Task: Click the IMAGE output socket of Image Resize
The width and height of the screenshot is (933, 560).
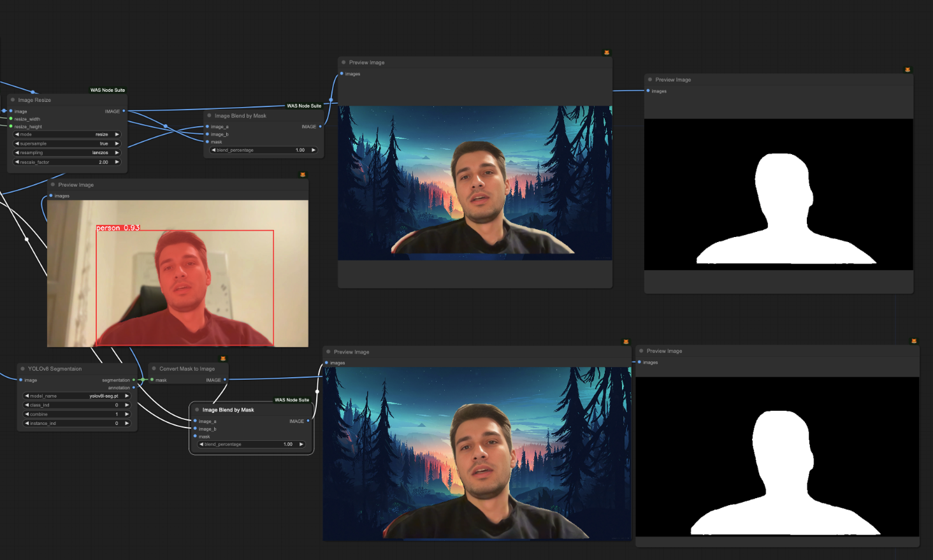Action: click(x=124, y=111)
